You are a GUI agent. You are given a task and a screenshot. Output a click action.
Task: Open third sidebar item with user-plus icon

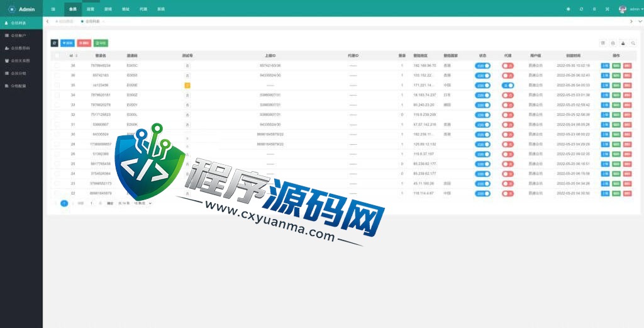coord(21,48)
